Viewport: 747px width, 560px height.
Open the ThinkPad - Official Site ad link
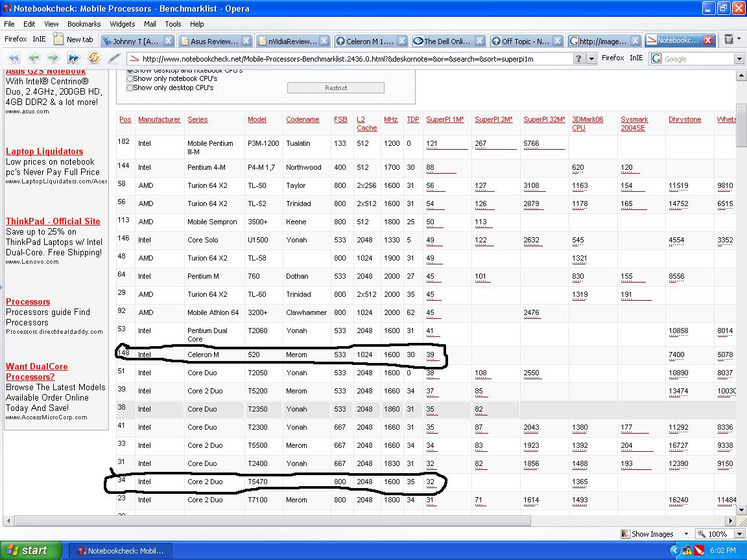coord(53,221)
